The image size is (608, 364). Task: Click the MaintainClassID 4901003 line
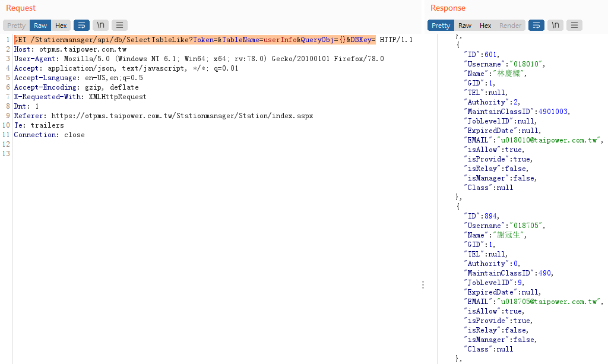517,112
